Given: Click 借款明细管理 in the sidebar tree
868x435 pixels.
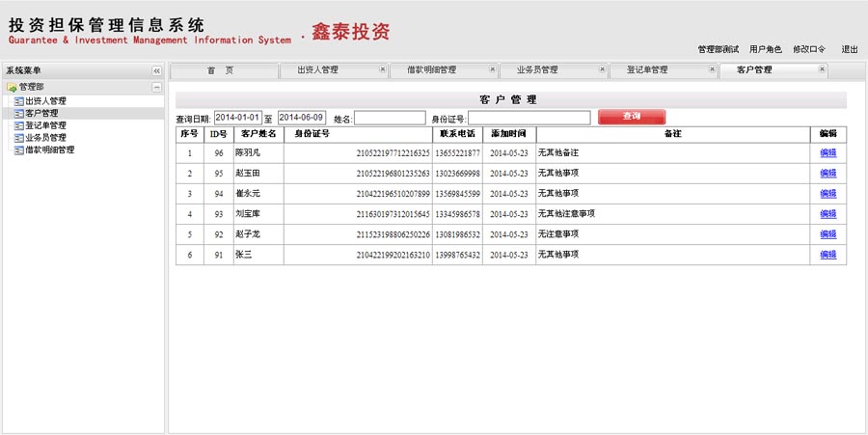Looking at the screenshot, I should 48,150.
